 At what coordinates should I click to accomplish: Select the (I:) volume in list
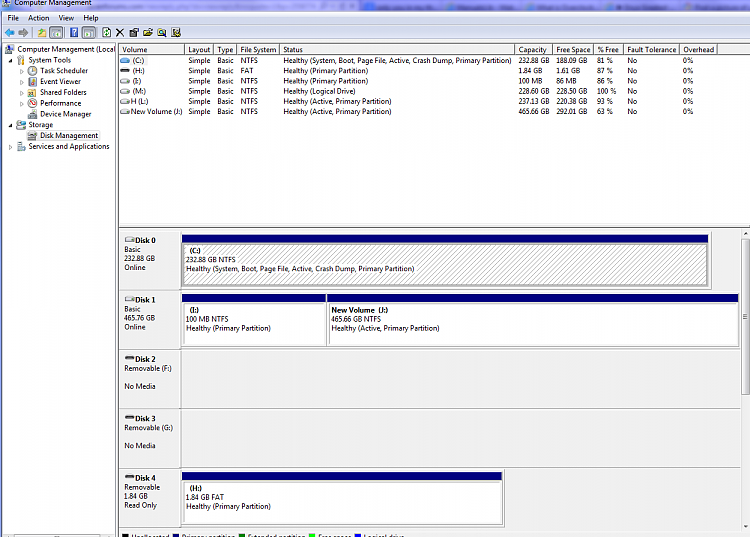tap(137, 81)
